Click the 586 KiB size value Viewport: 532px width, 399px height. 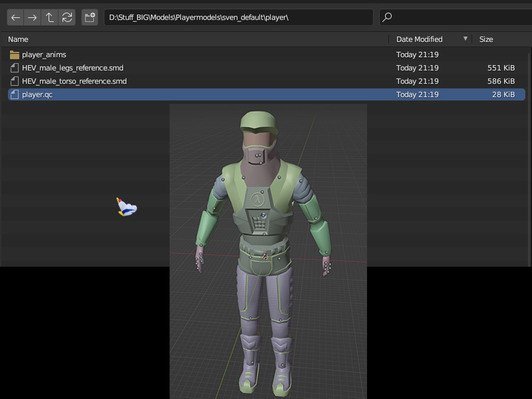pos(501,81)
